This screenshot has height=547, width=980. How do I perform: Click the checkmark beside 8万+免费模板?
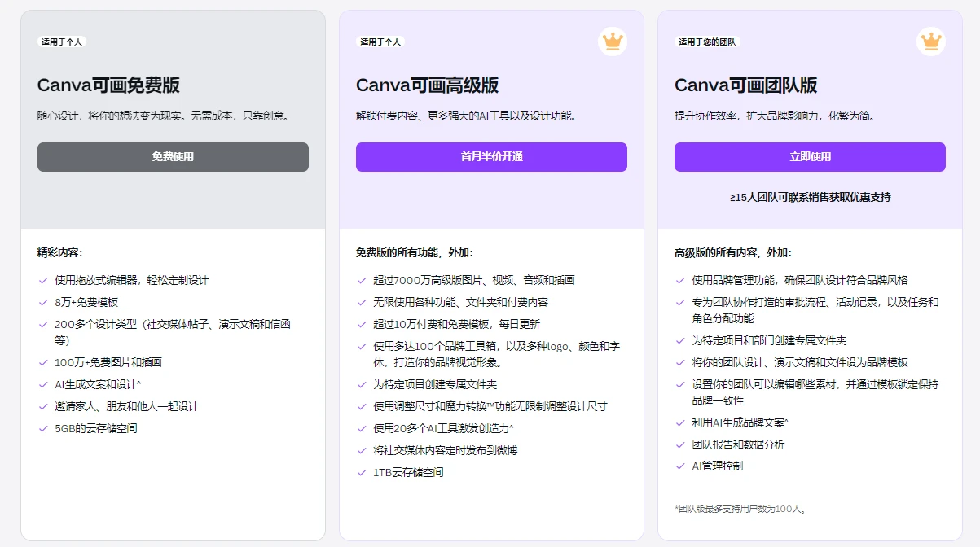(43, 302)
